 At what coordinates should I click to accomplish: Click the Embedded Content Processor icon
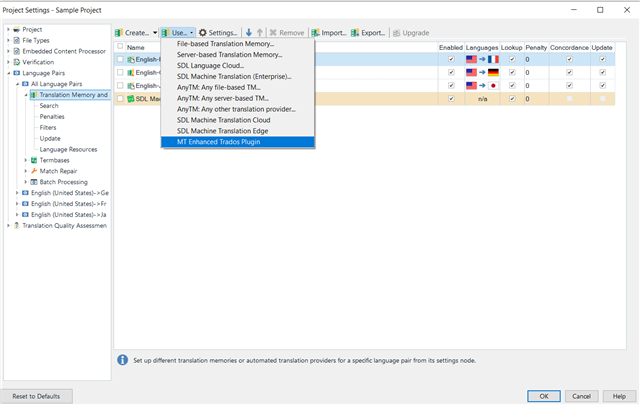click(x=16, y=51)
